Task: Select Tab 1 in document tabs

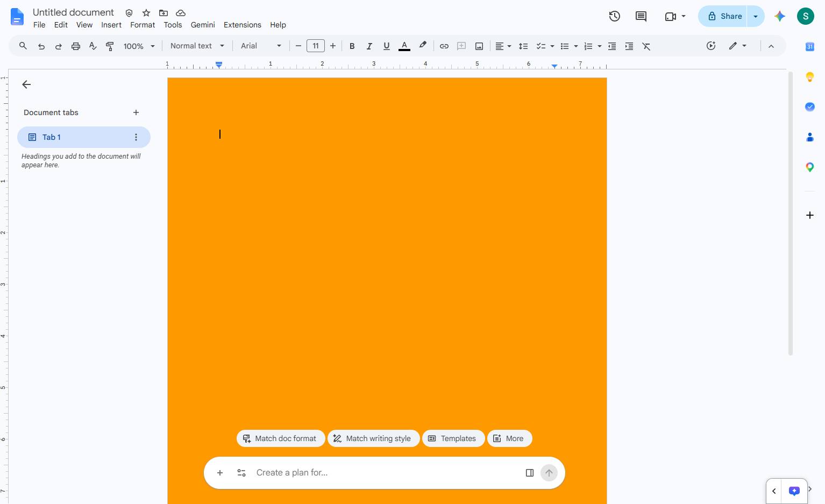Action: (x=84, y=137)
